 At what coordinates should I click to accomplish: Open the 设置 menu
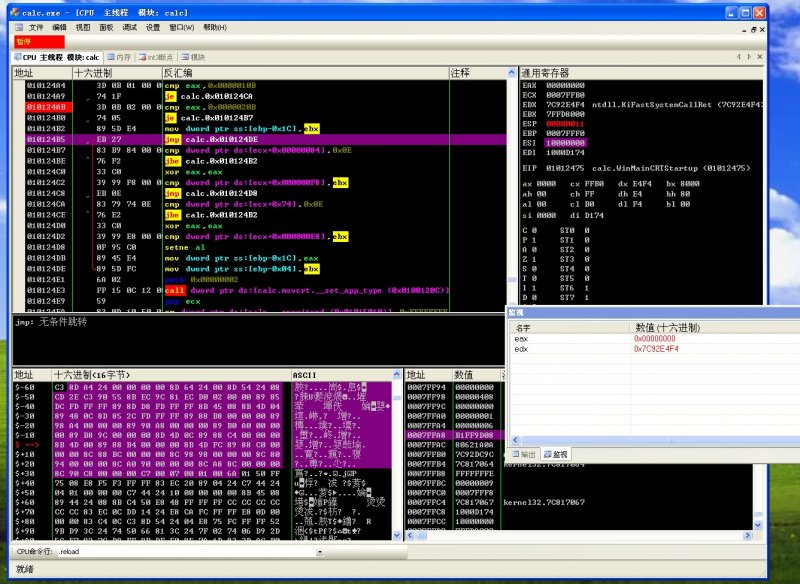click(153, 28)
